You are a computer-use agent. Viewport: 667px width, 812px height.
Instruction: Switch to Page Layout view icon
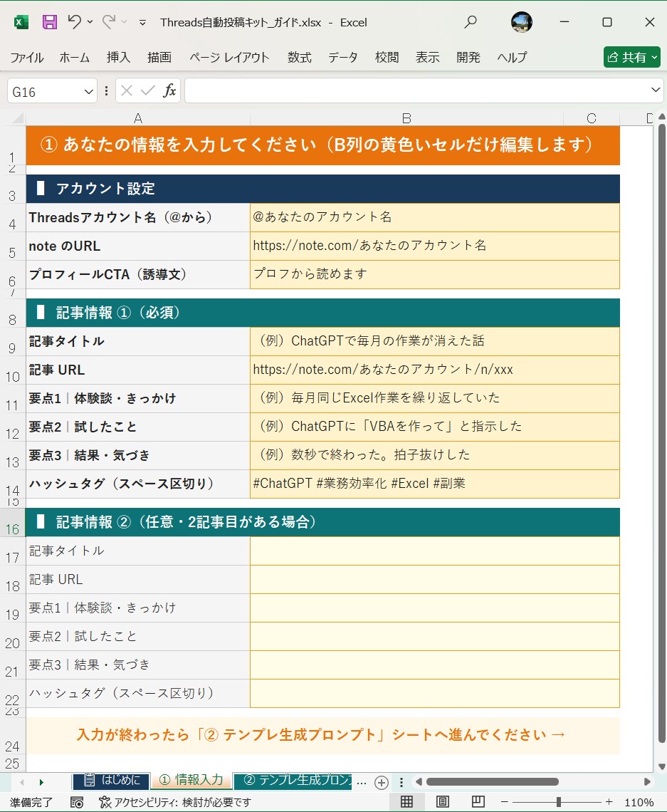pos(443,801)
